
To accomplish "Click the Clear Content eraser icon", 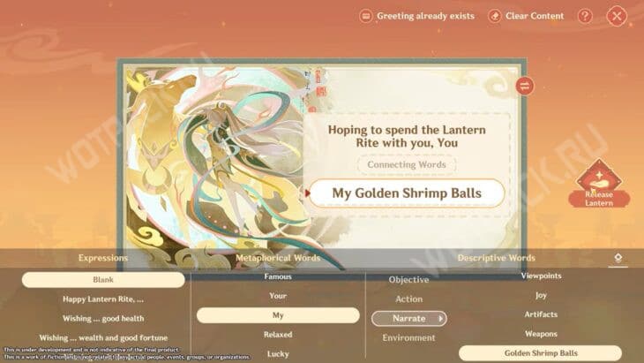I will coord(495,16).
